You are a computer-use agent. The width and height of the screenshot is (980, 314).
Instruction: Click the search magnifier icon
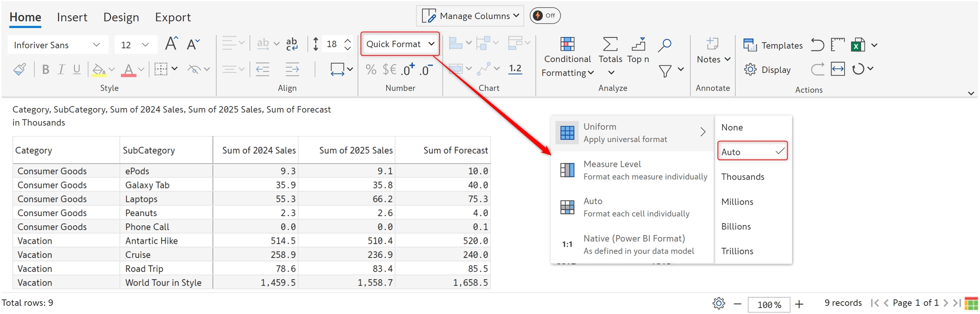click(x=664, y=44)
